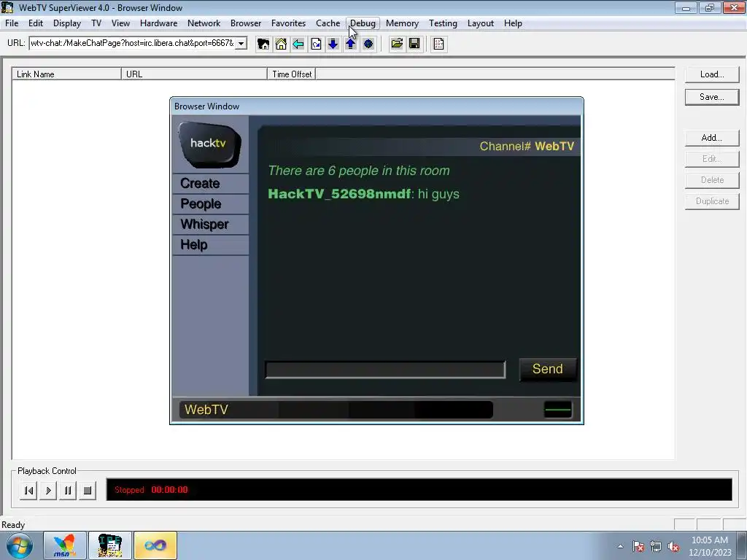Click the muted speaker tray icon
The width and height of the screenshot is (747, 560).
coord(673,546)
